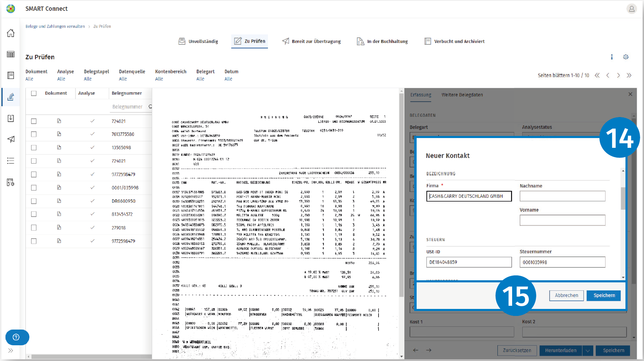Go to the last page with double arrow
644x361 pixels.
coord(629,75)
